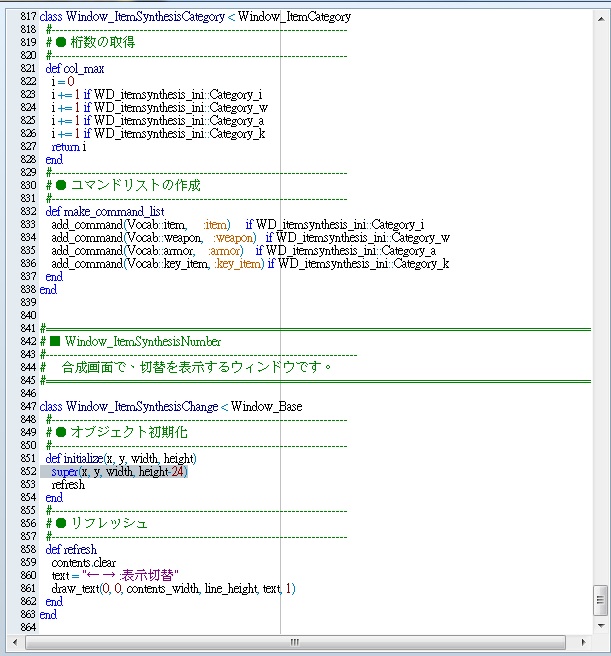The width and height of the screenshot is (611, 656).
Task: Click line number 838
Action: click(x=28, y=290)
